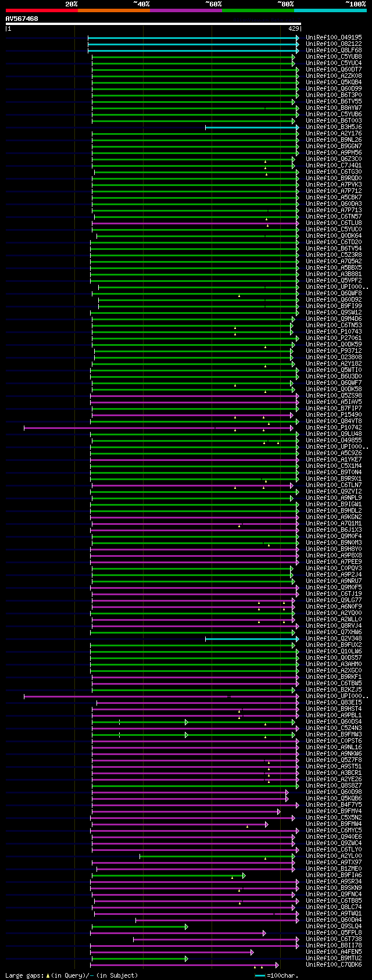Click the white query ruler bar from 1 to 429
Viewport: 372px width, 980px height.
pyautogui.click(x=153, y=24)
